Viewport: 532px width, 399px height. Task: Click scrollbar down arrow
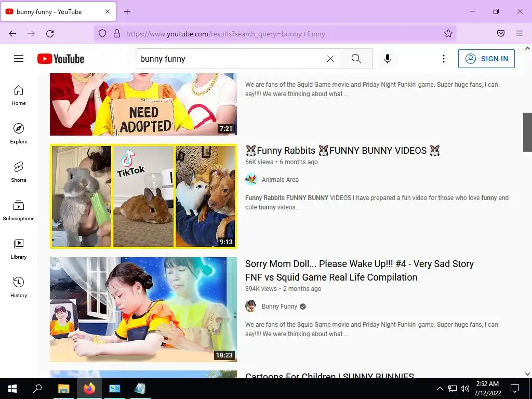point(527,374)
